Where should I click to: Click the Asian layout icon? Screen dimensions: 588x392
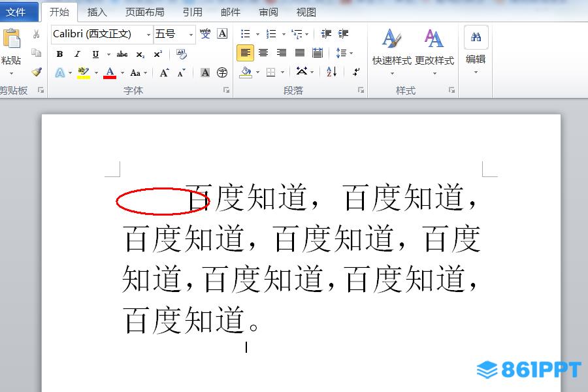[302, 71]
